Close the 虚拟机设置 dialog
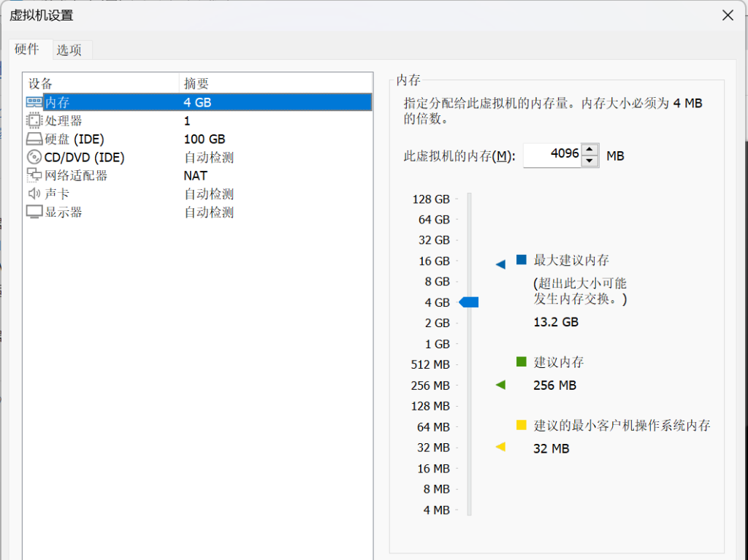 tap(728, 15)
